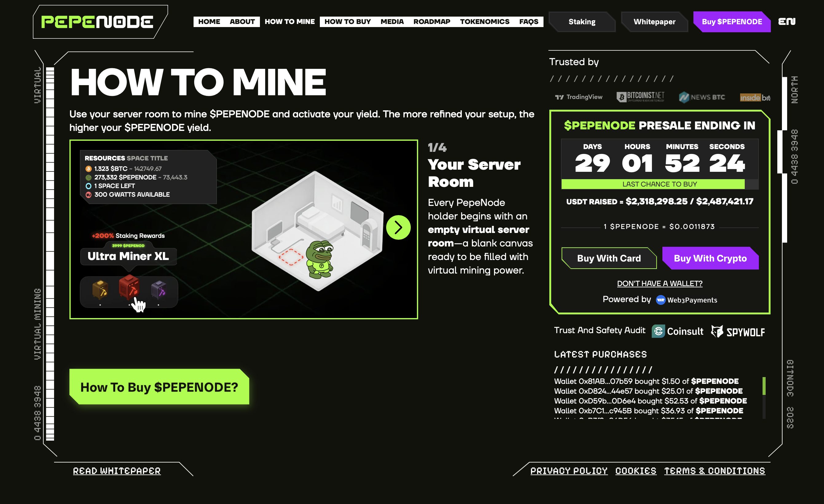
Task: Open the NewsBTC logo
Action: coord(702,97)
